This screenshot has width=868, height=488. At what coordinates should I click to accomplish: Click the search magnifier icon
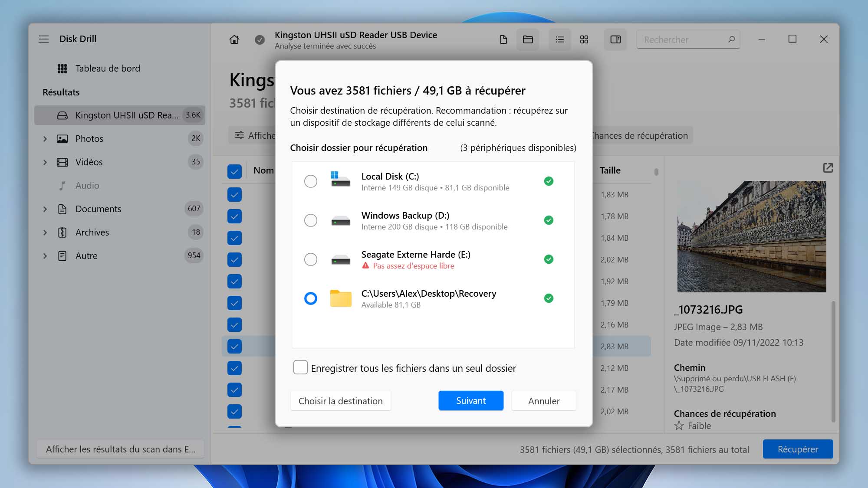(x=731, y=39)
